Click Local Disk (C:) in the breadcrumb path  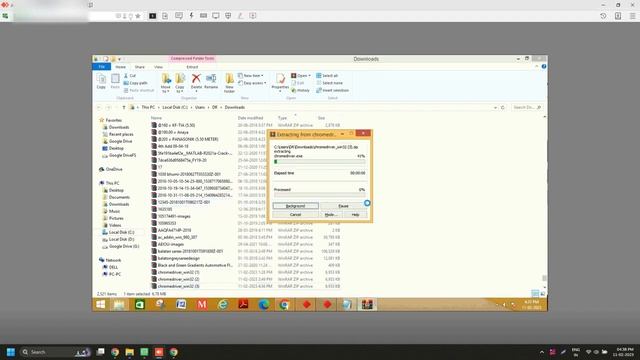[x=175, y=107]
